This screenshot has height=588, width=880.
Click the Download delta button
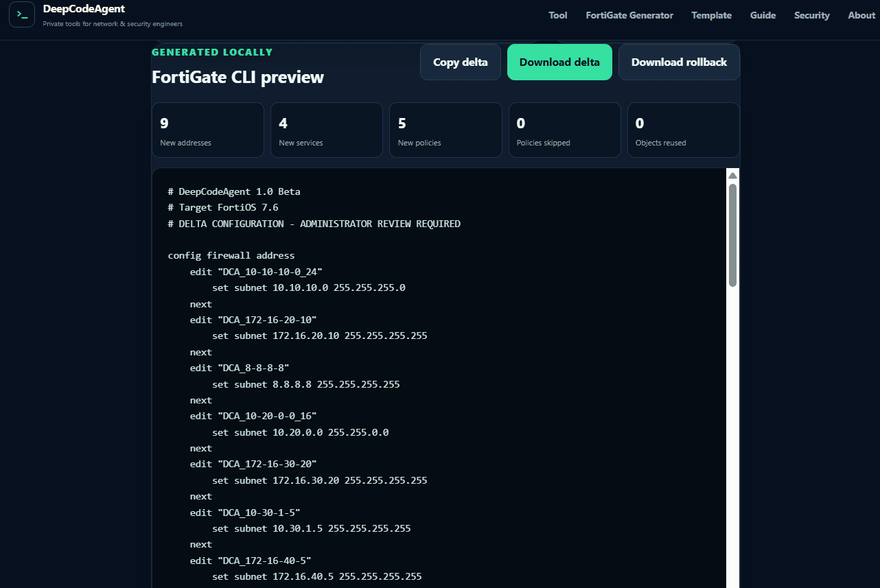(559, 62)
